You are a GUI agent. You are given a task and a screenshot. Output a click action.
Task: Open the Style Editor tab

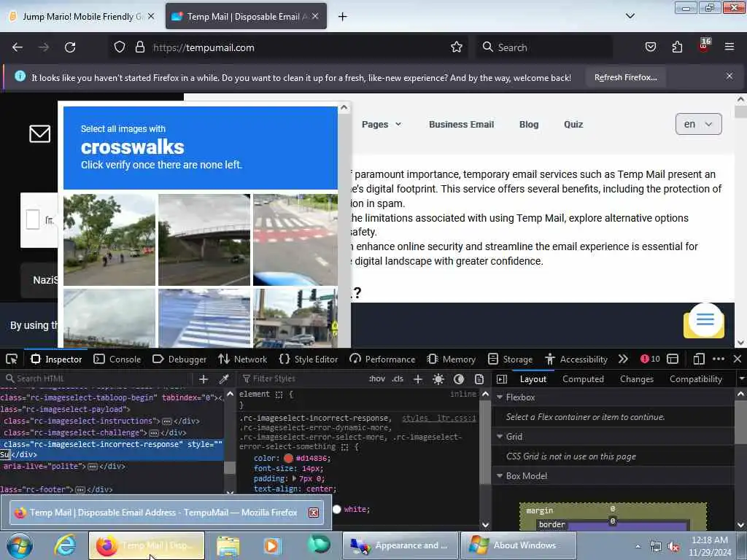pos(309,359)
